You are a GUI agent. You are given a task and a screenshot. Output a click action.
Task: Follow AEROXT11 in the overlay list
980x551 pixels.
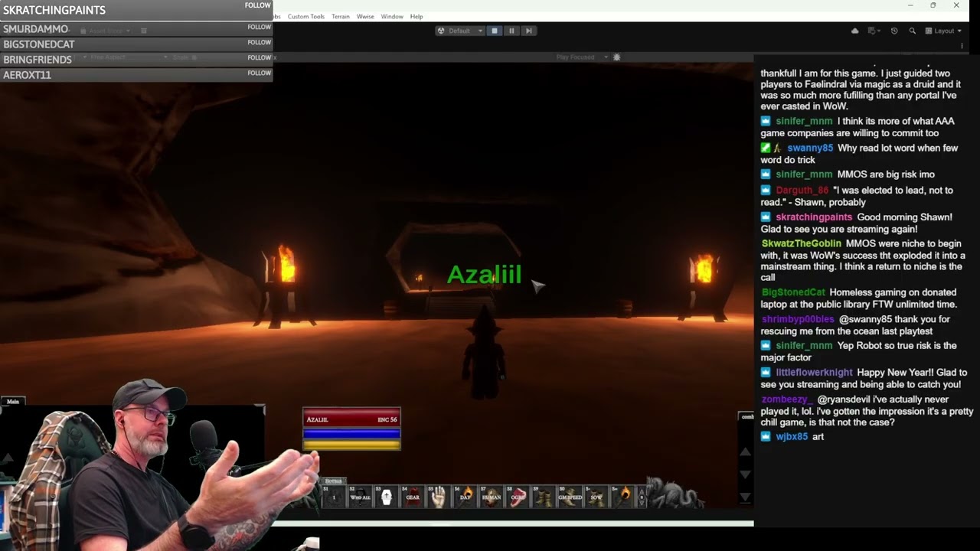(259, 73)
